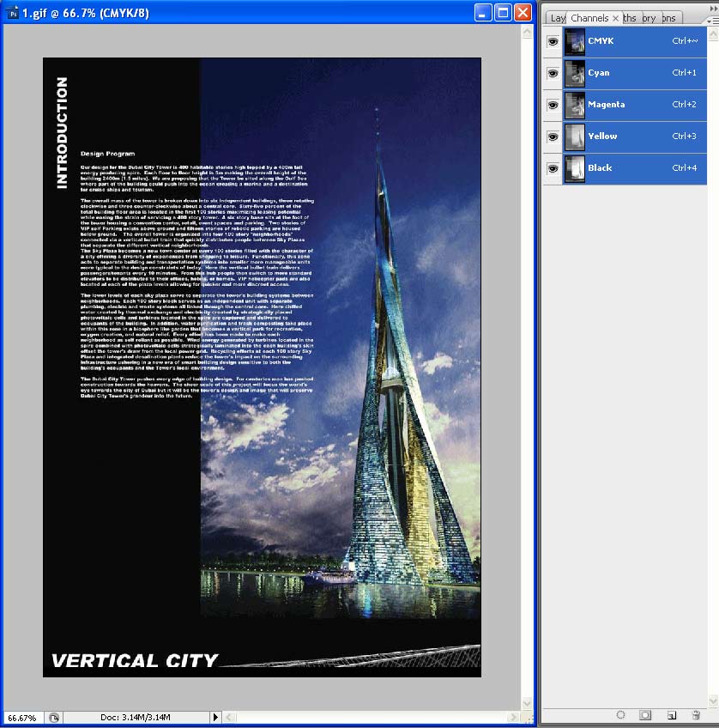Click the document vertical scrollbar down arrow
719x728 pixels.
[527, 703]
